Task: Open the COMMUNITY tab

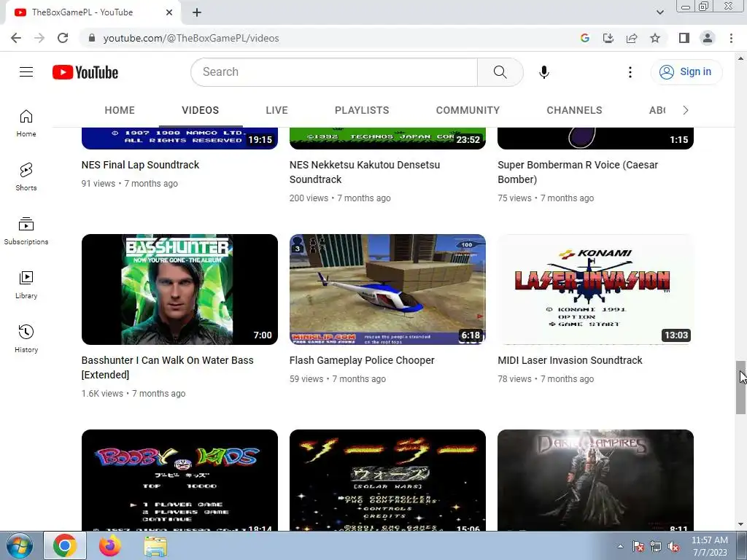Action: (468, 111)
